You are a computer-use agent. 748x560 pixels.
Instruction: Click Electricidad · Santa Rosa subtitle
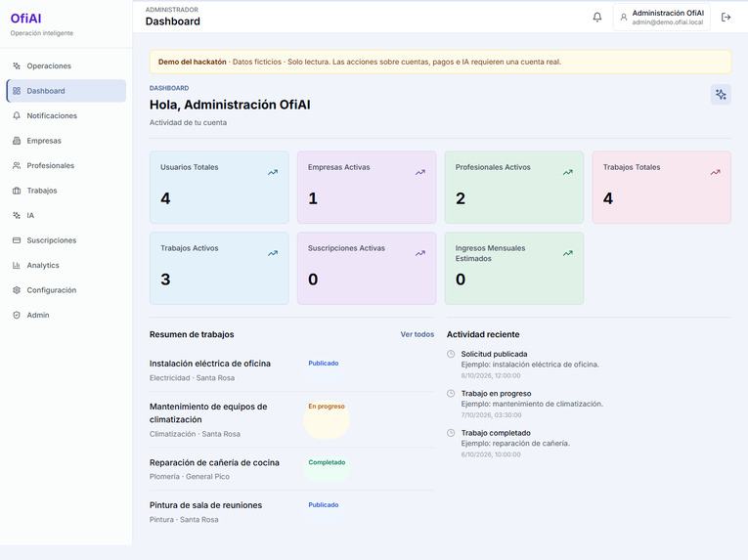(192, 378)
